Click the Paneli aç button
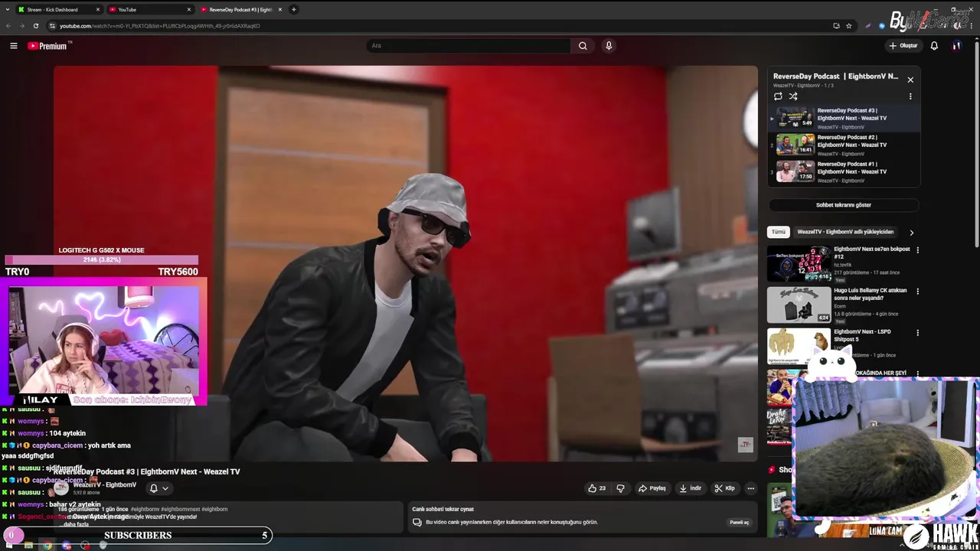Screen dimensions: 980x551 coord(739,522)
